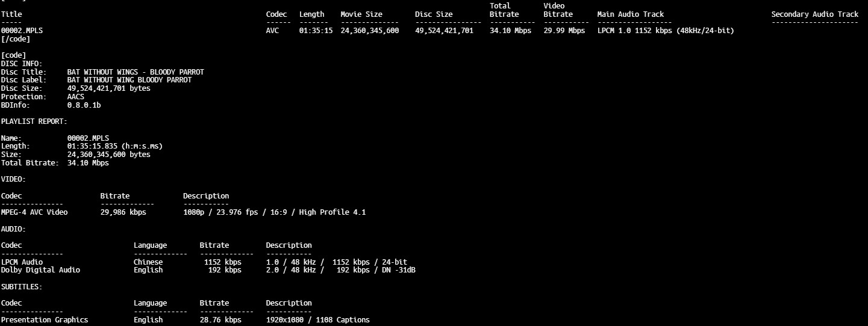Click the LPCM Audio codec row
The height and width of the screenshot is (326, 868).
22,262
